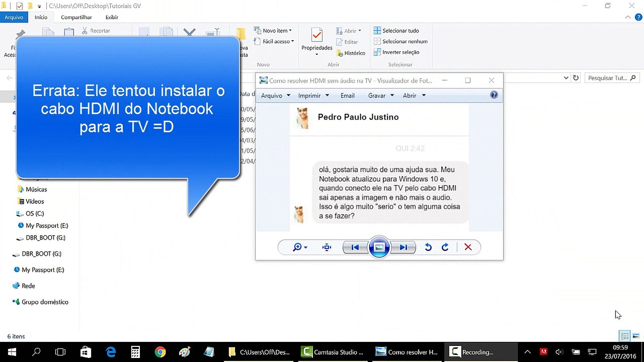
Task: Rotate the photo counterclockwise
Action: tap(428, 247)
